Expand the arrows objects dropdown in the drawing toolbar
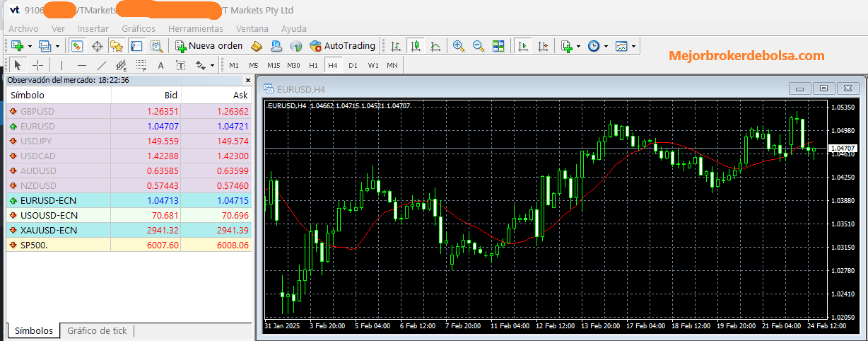 (212, 65)
